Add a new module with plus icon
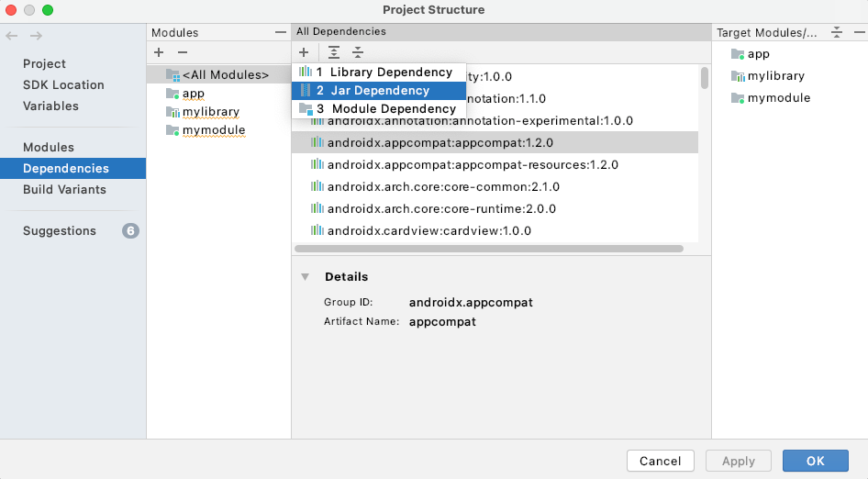This screenshot has height=479, width=868. (x=159, y=53)
